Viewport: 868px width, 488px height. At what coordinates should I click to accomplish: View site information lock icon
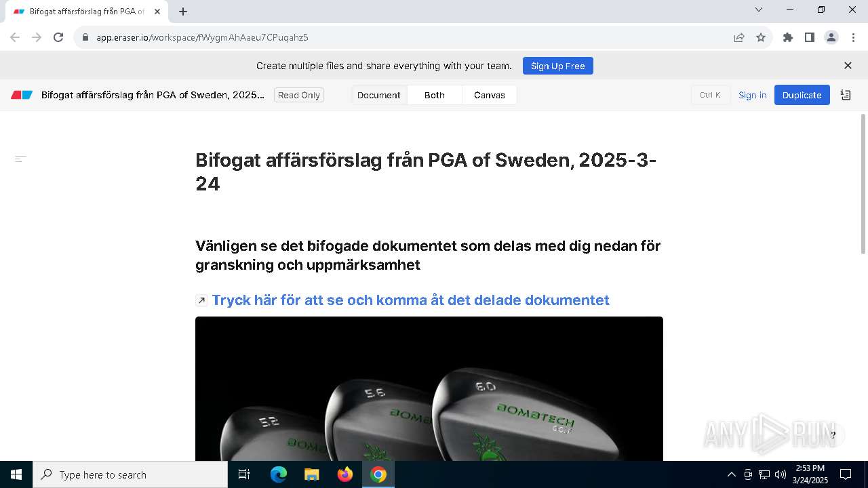(x=85, y=37)
